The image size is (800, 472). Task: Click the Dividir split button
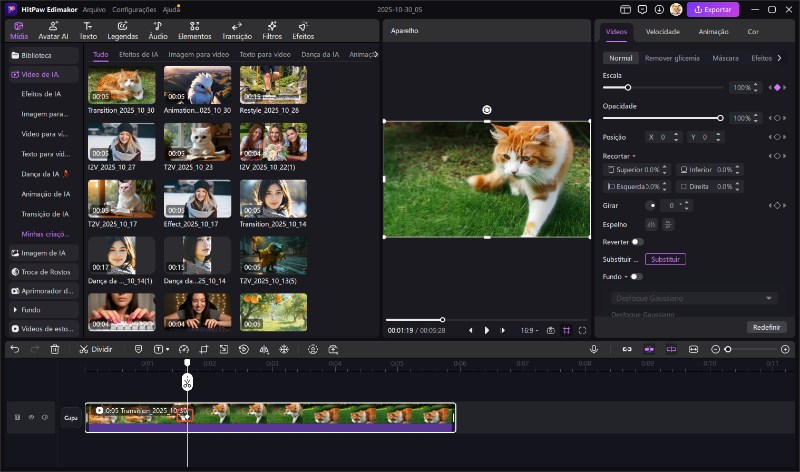95,349
